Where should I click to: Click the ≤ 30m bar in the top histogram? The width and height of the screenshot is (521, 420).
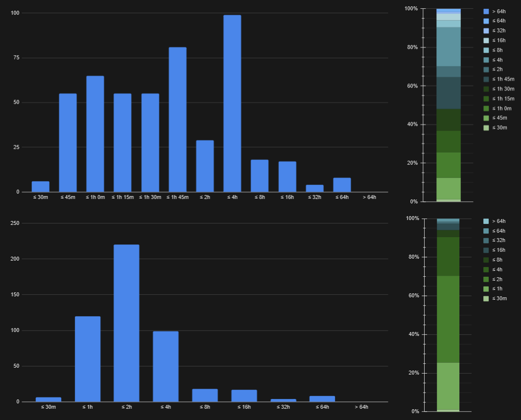[41, 187]
